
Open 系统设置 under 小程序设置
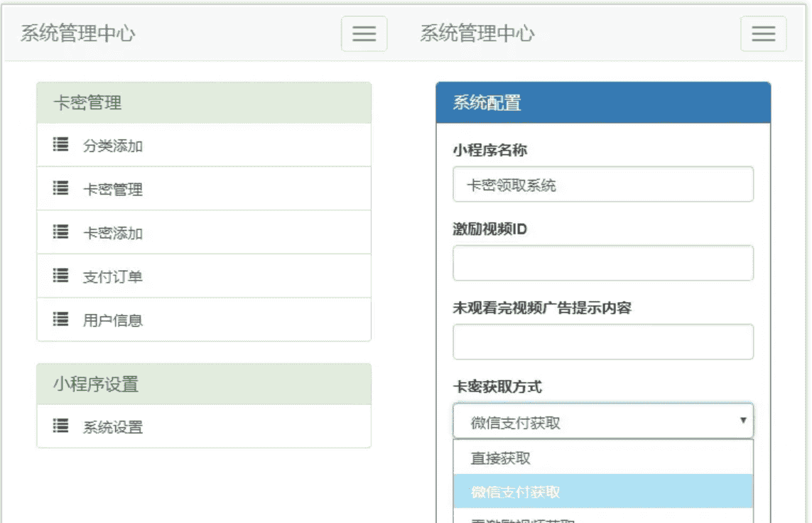pos(112,427)
